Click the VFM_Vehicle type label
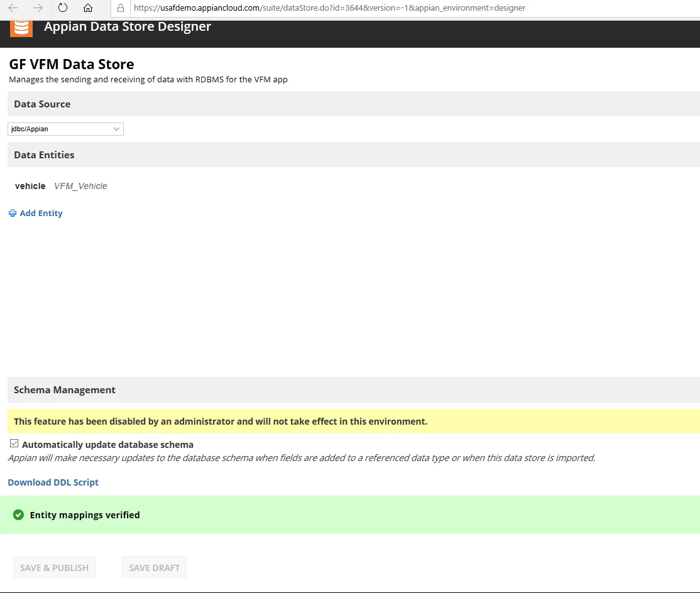This screenshot has height=593, width=700. point(81,186)
